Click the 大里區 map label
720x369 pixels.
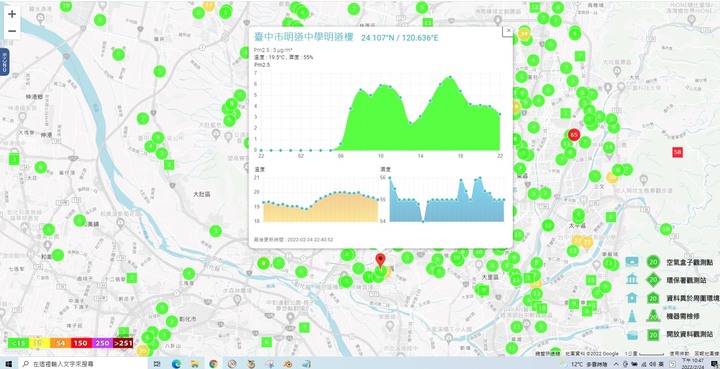pyautogui.click(x=490, y=278)
